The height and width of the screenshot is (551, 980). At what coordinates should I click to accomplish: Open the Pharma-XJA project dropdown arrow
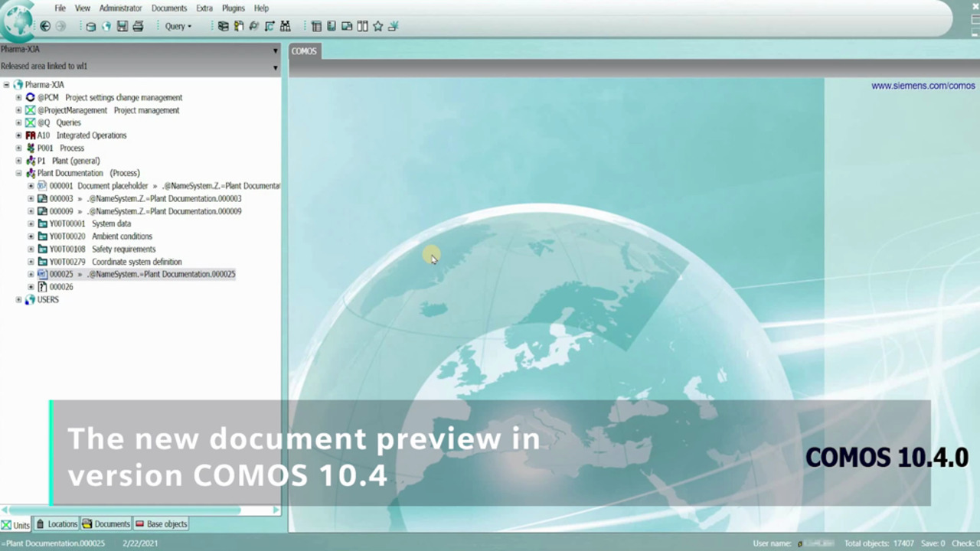[x=275, y=51]
